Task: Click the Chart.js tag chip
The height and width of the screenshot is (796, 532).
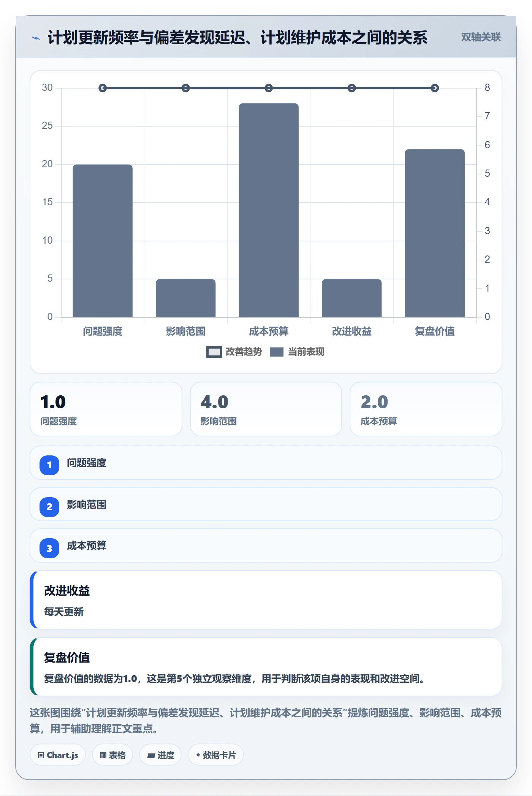Action: pyautogui.click(x=58, y=755)
